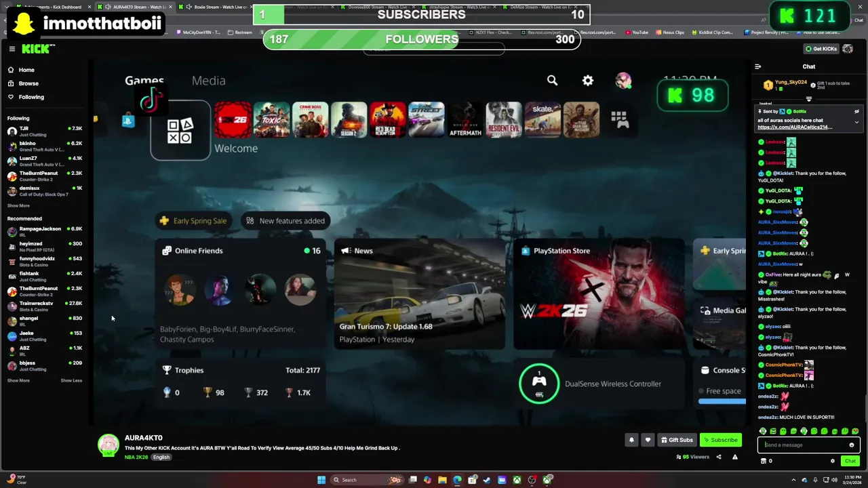Mute the AURA4KT0 Stream tab speaker icon
Viewport: 868px width, 488px height.
pos(108,7)
